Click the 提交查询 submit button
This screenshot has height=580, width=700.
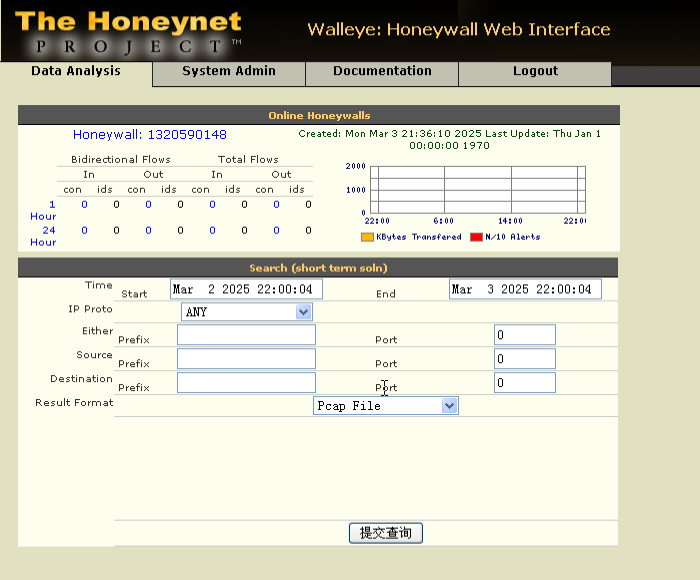click(386, 533)
